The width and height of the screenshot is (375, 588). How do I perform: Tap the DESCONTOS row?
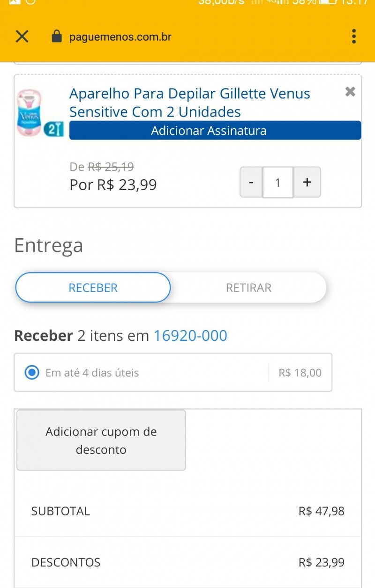click(x=187, y=562)
